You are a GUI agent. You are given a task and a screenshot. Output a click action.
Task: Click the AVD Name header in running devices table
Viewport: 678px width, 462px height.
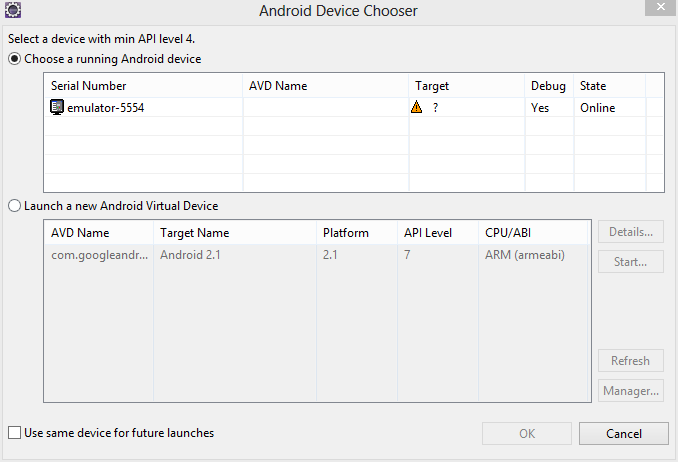326,86
